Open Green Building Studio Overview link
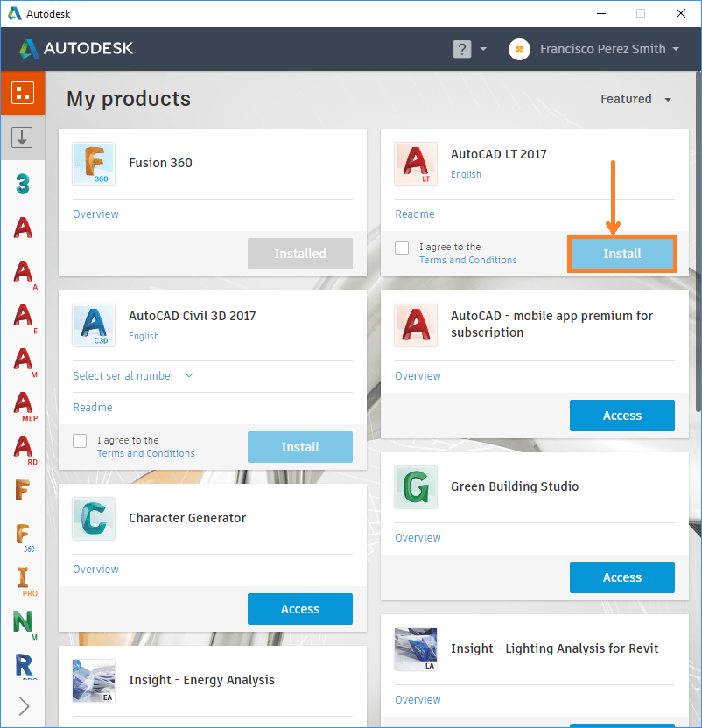Image resolution: width=702 pixels, height=728 pixels. click(x=418, y=537)
